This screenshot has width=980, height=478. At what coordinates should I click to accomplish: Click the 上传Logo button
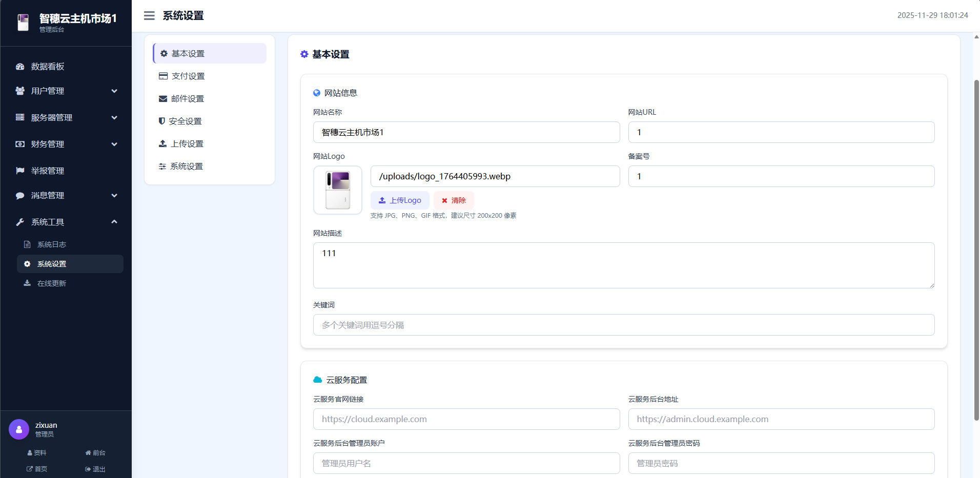pyautogui.click(x=400, y=200)
